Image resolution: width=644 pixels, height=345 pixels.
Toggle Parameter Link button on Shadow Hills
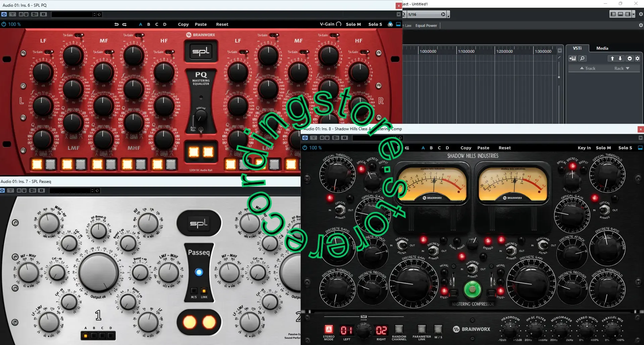[x=422, y=329]
